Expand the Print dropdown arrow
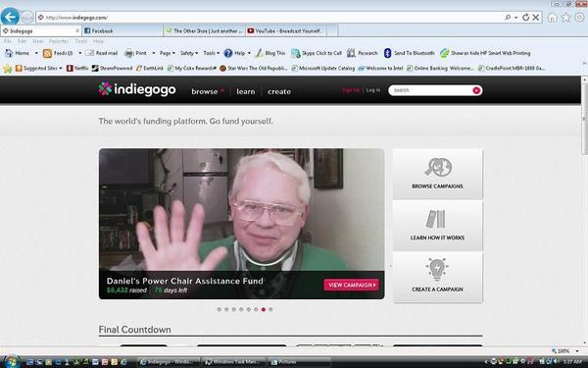The width and height of the screenshot is (588, 368). 154,53
